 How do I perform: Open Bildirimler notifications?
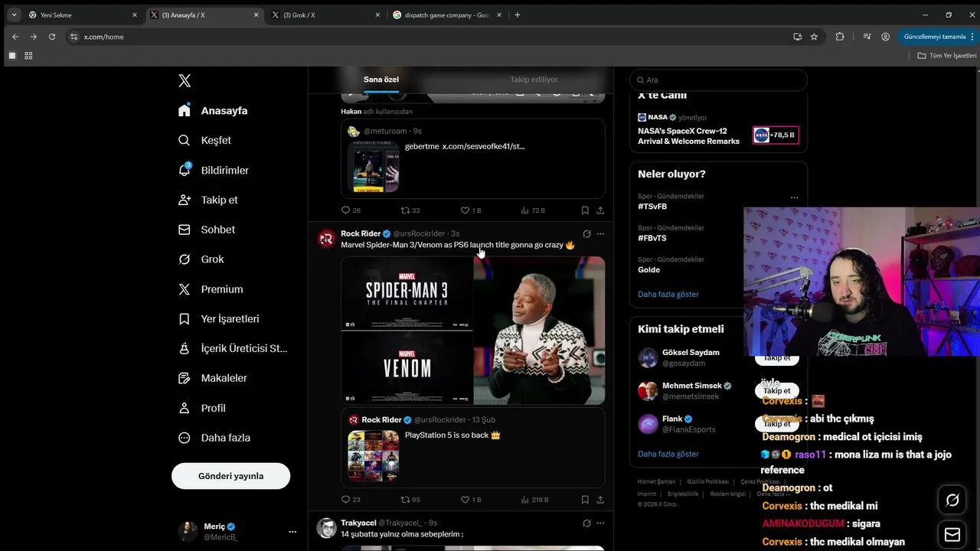[214, 170]
